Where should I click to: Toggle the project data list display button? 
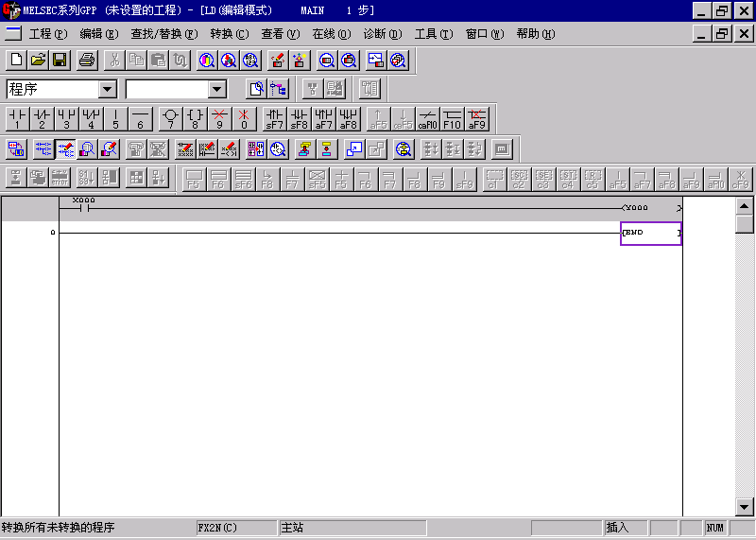(x=280, y=89)
